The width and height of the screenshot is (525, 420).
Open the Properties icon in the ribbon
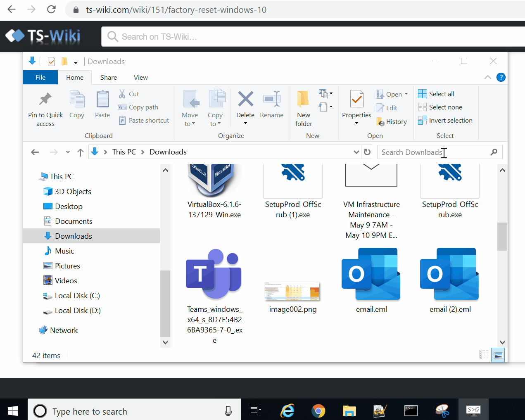coord(356,100)
